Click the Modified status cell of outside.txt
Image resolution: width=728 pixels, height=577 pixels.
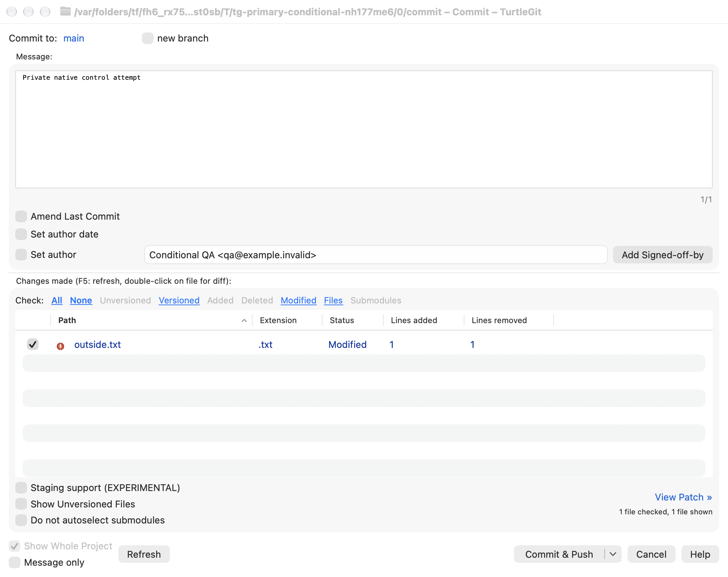pos(347,345)
